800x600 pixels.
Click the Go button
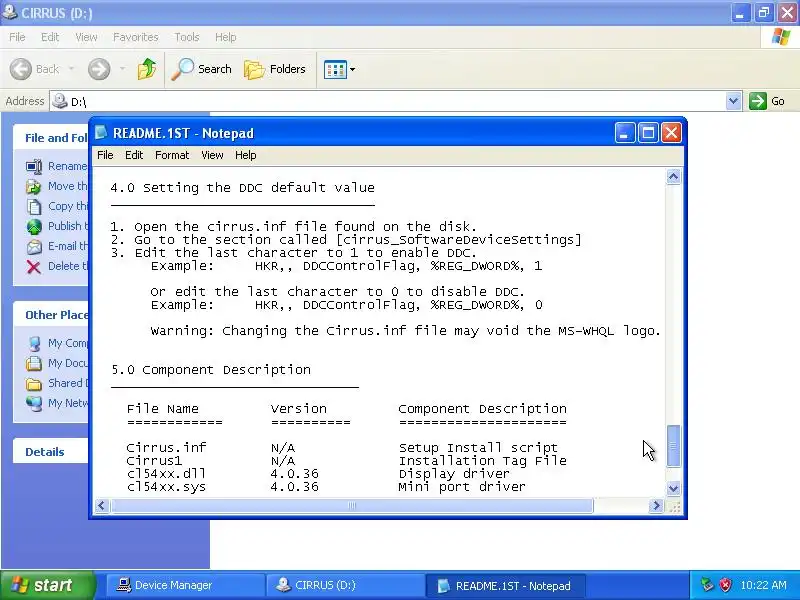pyautogui.click(x=767, y=101)
